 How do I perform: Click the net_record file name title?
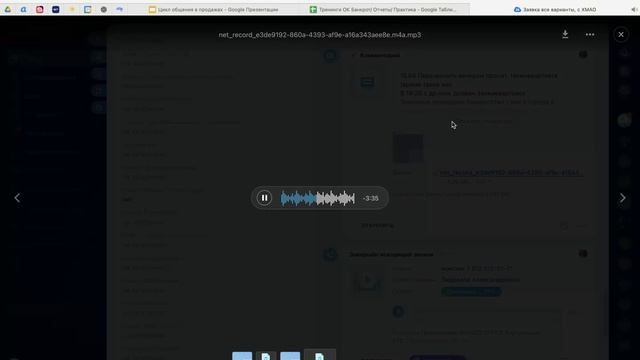point(320,35)
